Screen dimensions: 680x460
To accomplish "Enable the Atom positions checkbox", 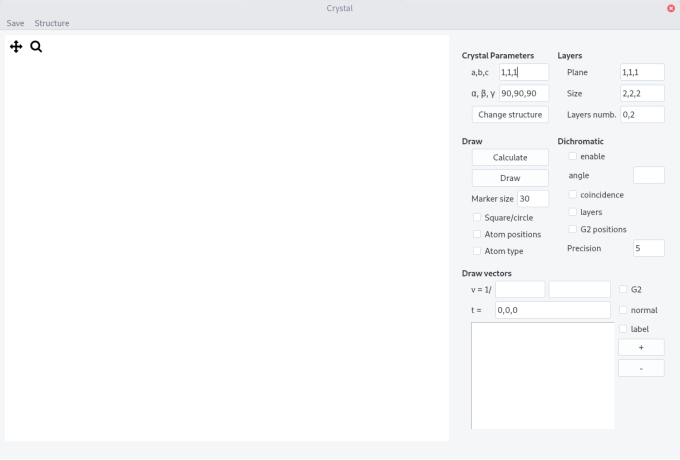I will [477, 234].
